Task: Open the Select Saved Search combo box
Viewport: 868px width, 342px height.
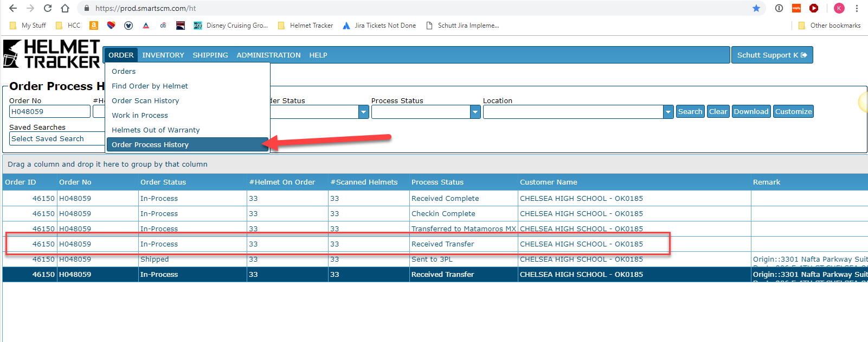Action: coord(57,138)
